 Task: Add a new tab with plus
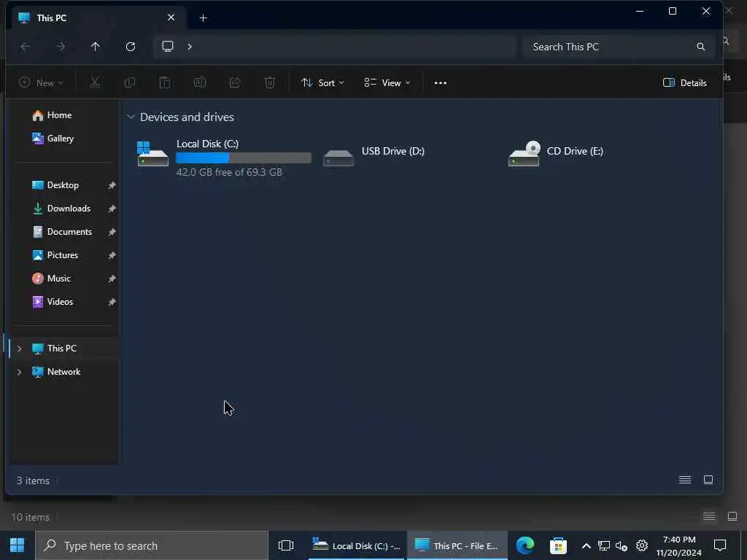click(204, 18)
